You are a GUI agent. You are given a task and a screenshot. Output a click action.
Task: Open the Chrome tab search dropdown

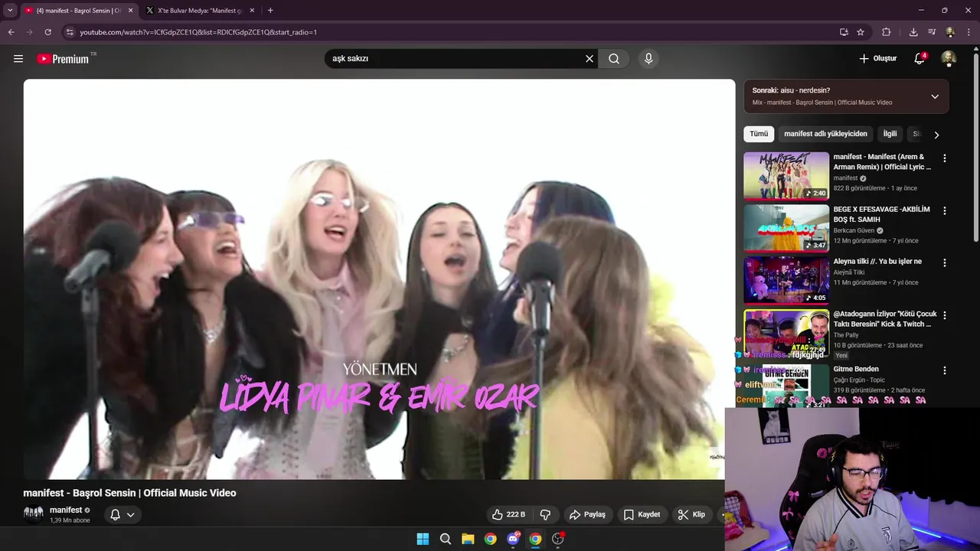coord(10,11)
